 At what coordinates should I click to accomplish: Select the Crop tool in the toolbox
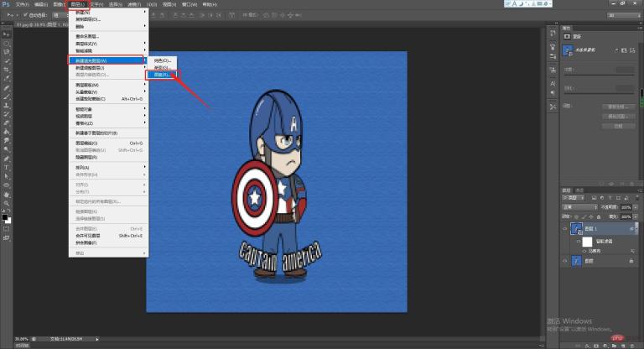point(6,70)
